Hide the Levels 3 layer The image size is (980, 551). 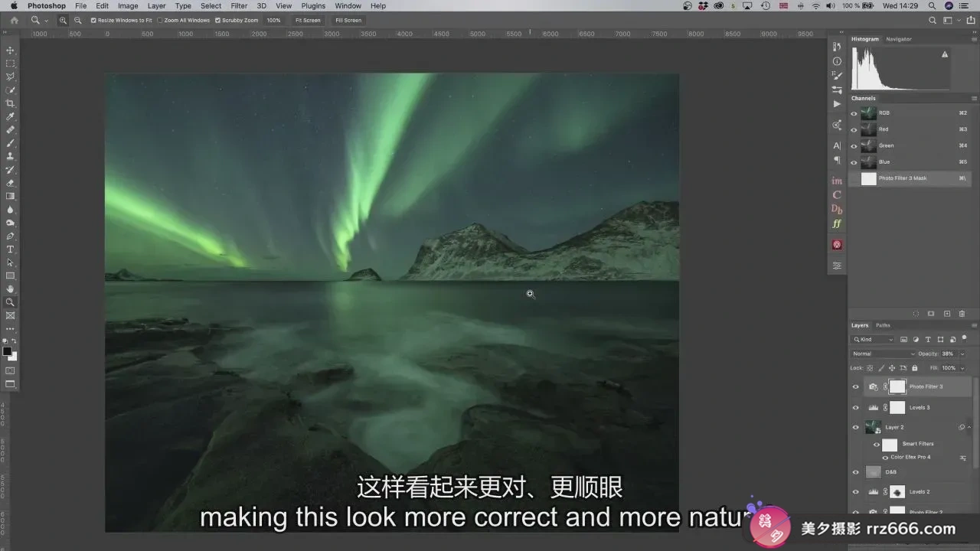(855, 408)
